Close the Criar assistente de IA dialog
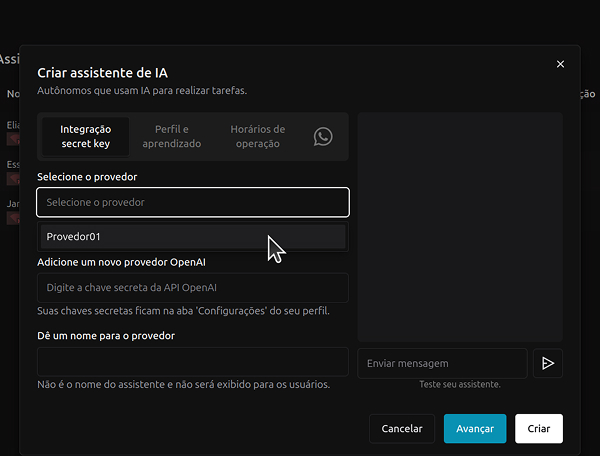The height and width of the screenshot is (456, 600). [560, 64]
